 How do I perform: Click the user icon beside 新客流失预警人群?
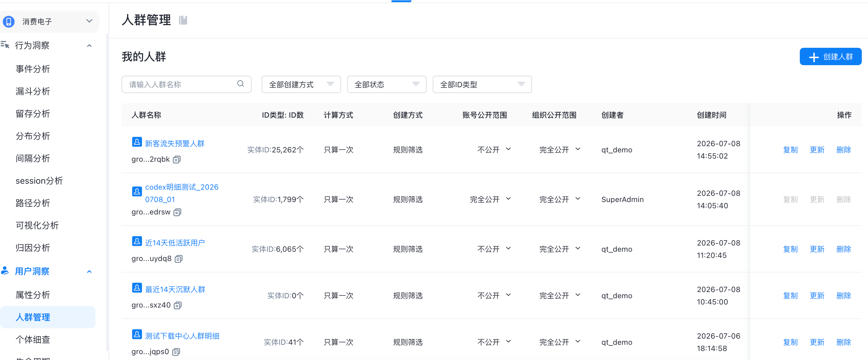coord(137,142)
